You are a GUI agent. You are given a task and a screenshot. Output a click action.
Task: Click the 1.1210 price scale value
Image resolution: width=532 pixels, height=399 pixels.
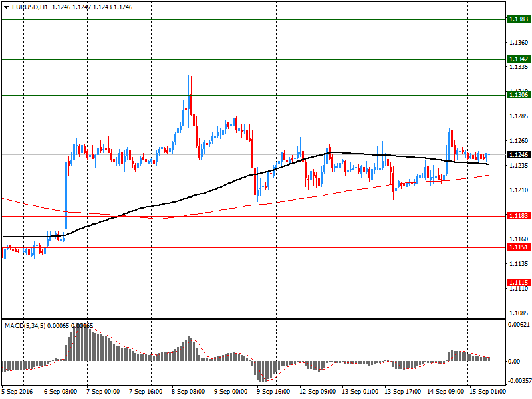pyautogui.click(x=519, y=190)
